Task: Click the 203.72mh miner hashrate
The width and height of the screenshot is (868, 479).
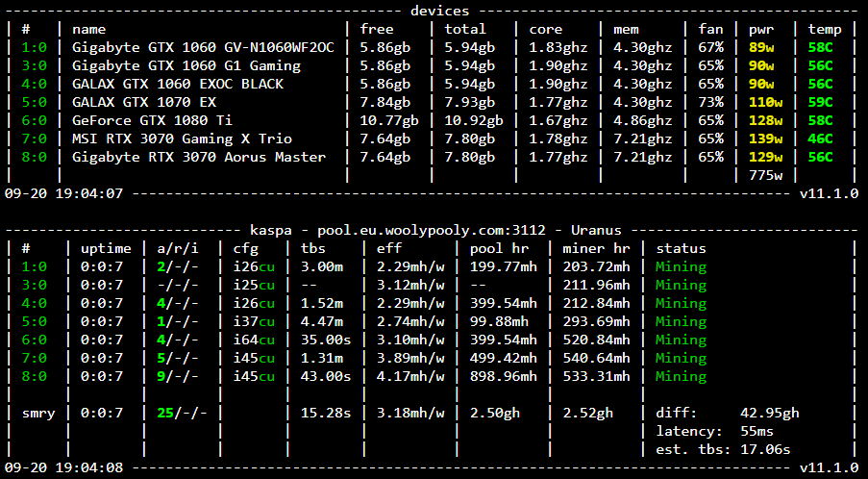Action: (596, 266)
